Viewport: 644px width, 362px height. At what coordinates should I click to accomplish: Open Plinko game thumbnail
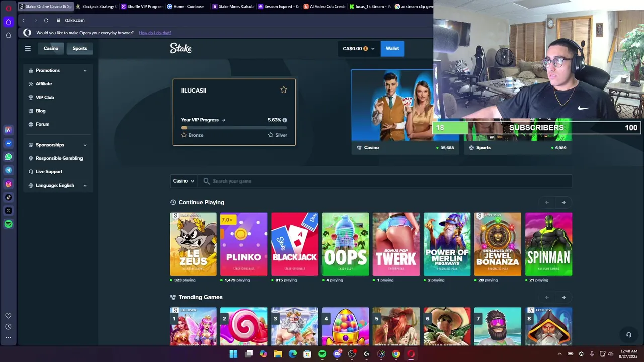click(x=244, y=244)
